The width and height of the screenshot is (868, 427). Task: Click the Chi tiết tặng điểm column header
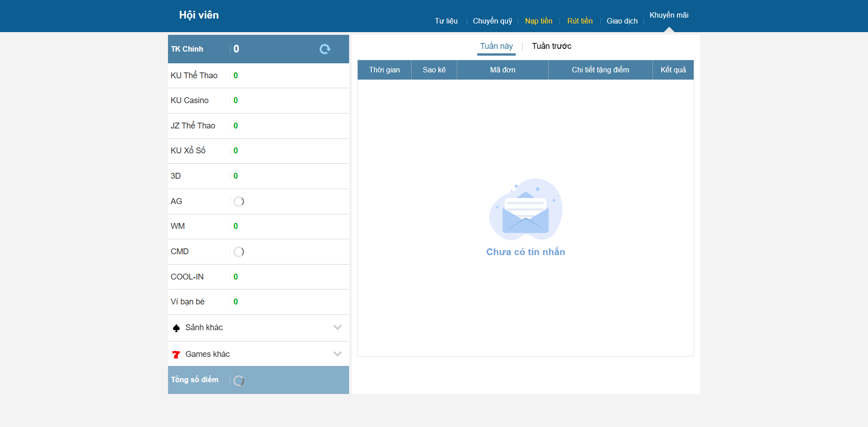click(600, 70)
